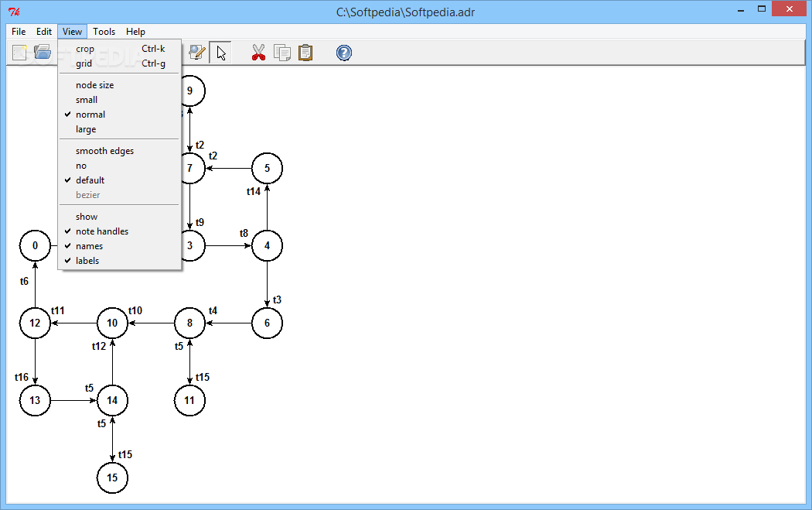Activate the arrow pointer selection tool

pos(220,53)
